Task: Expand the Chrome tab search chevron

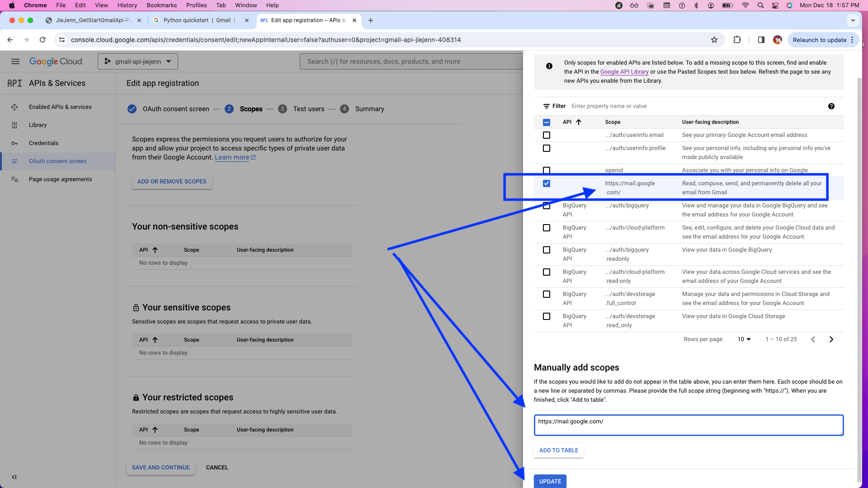Action: coord(853,20)
